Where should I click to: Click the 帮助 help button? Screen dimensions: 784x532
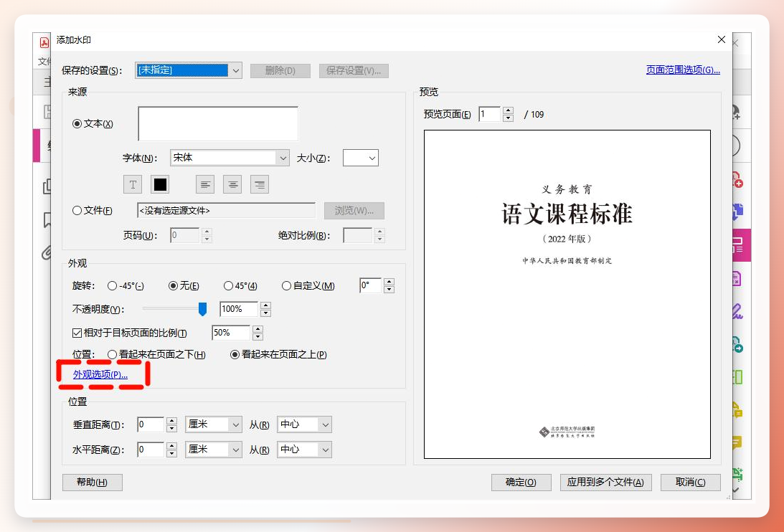click(92, 482)
